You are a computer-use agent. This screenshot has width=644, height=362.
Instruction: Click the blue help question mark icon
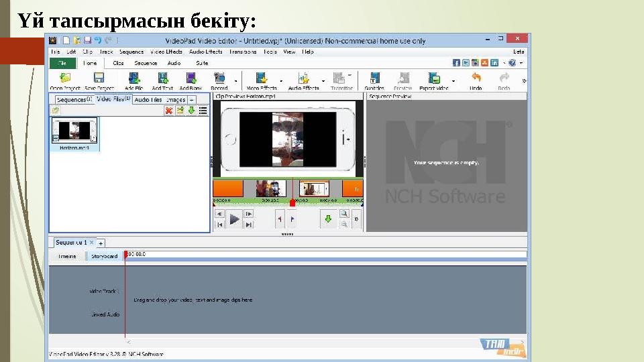[x=512, y=63]
